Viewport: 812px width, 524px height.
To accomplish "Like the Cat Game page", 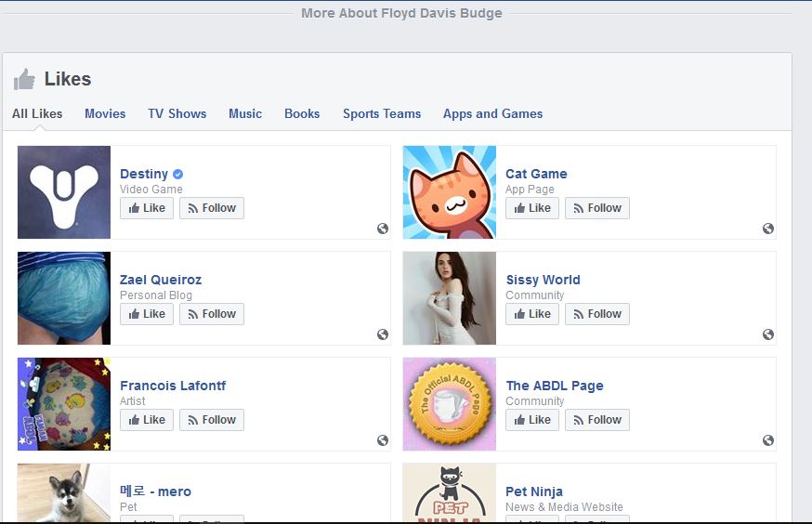I will pyautogui.click(x=532, y=208).
